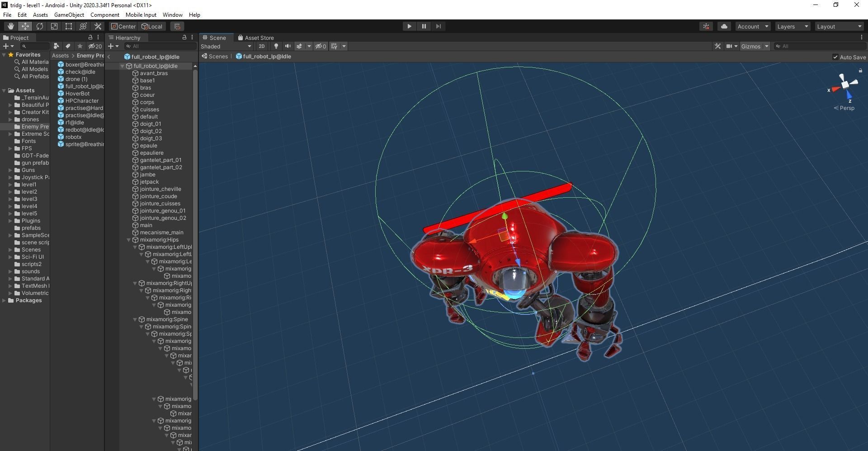Toggle scene lighting
Screen dimensions: 868x451
pos(276,46)
